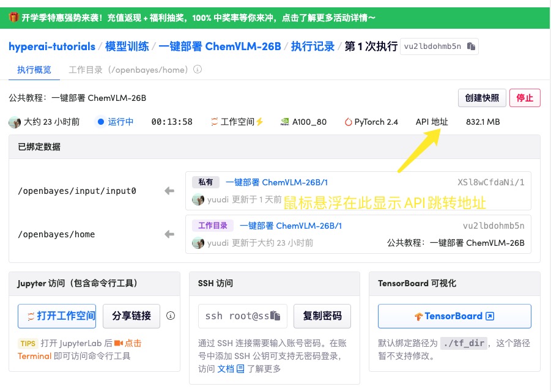
Task: Click the blue 运行中 status indicator
Action: [101, 122]
